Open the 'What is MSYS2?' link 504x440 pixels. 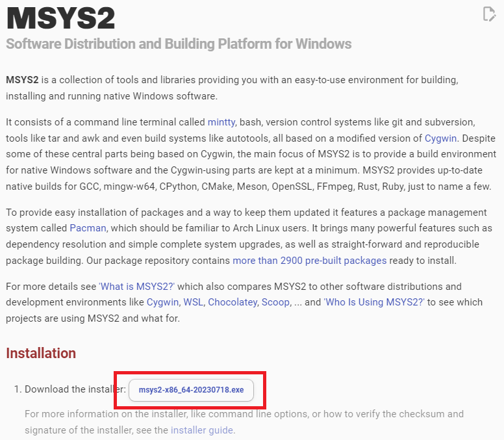click(x=136, y=286)
